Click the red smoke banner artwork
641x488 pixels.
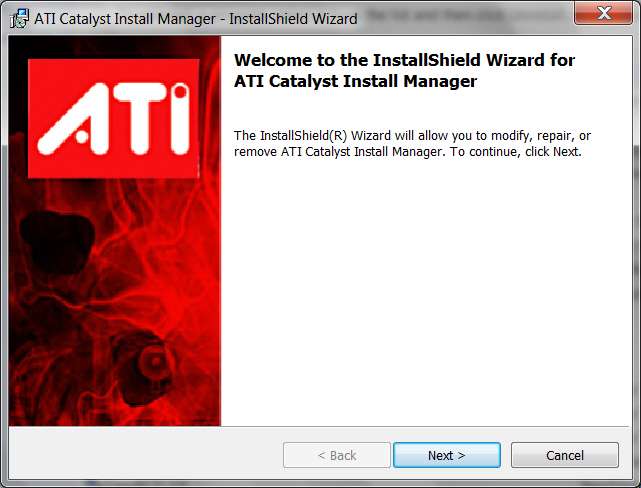point(114,231)
